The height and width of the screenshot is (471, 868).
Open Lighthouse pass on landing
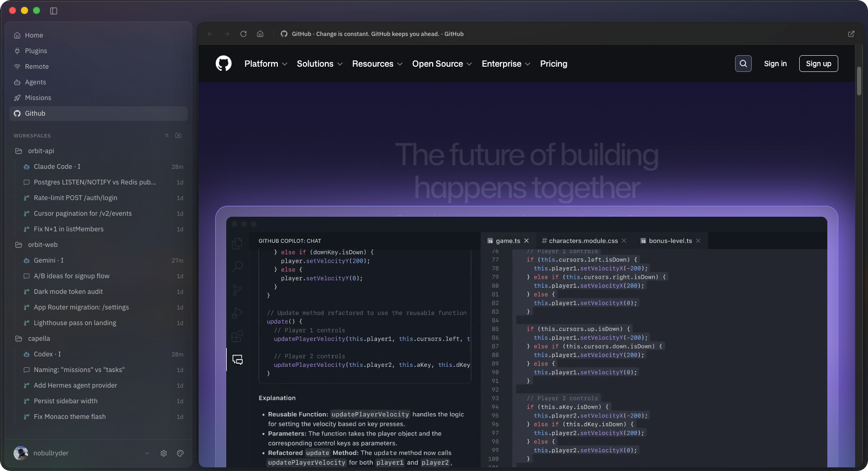pos(103,323)
